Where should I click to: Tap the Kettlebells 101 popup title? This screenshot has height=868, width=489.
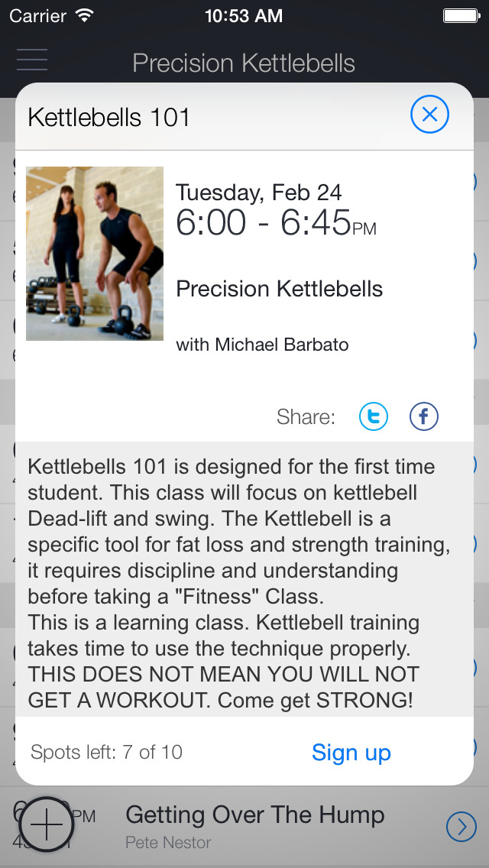click(109, 118)
